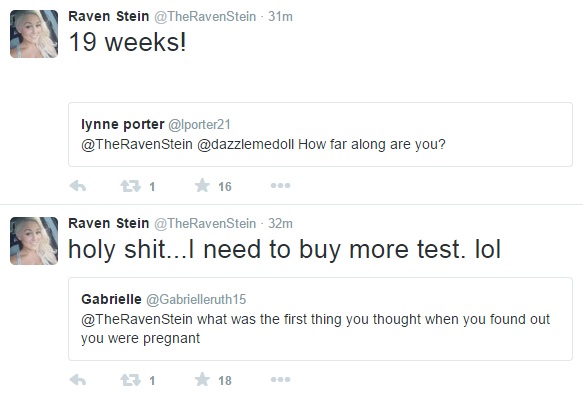Open the 32m timestamp link

(280, 223)
